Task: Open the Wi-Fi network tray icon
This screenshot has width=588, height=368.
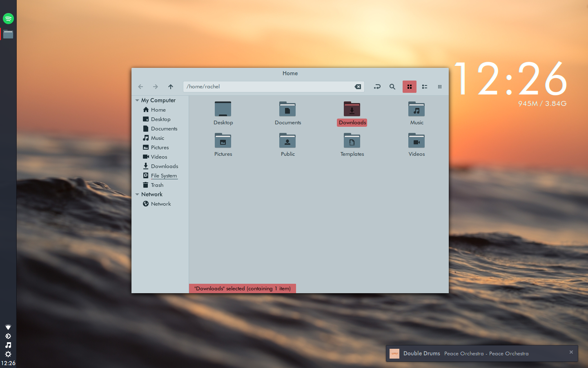Action: point(8,327)
